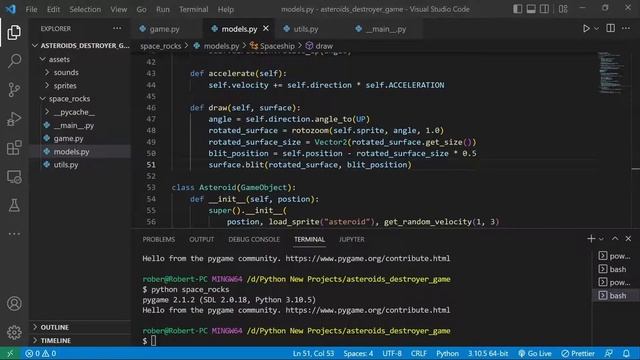Screen dimensions: 640x360
Task: Change CRLF end of line sequence
Action: [x=419, y=353]
